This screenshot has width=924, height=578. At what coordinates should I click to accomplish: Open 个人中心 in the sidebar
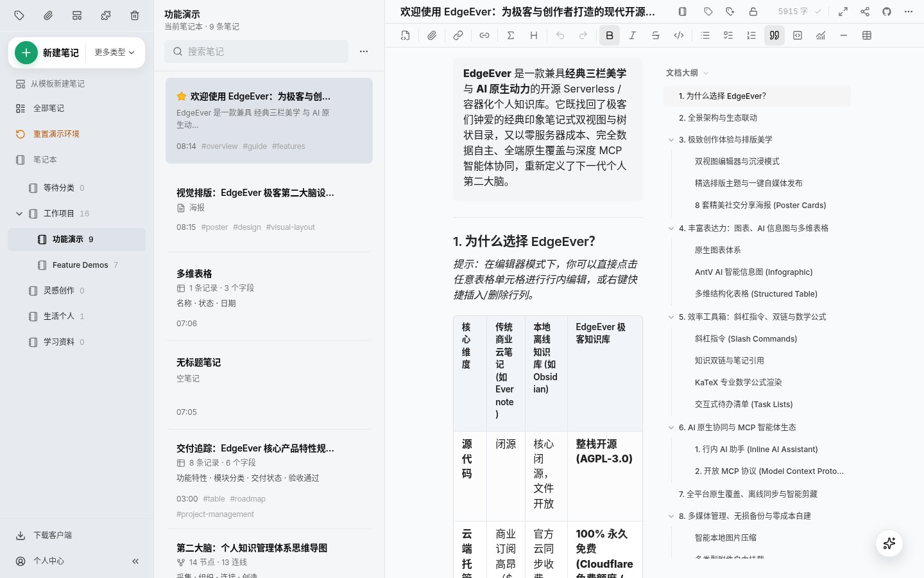[x=49, y=561]
